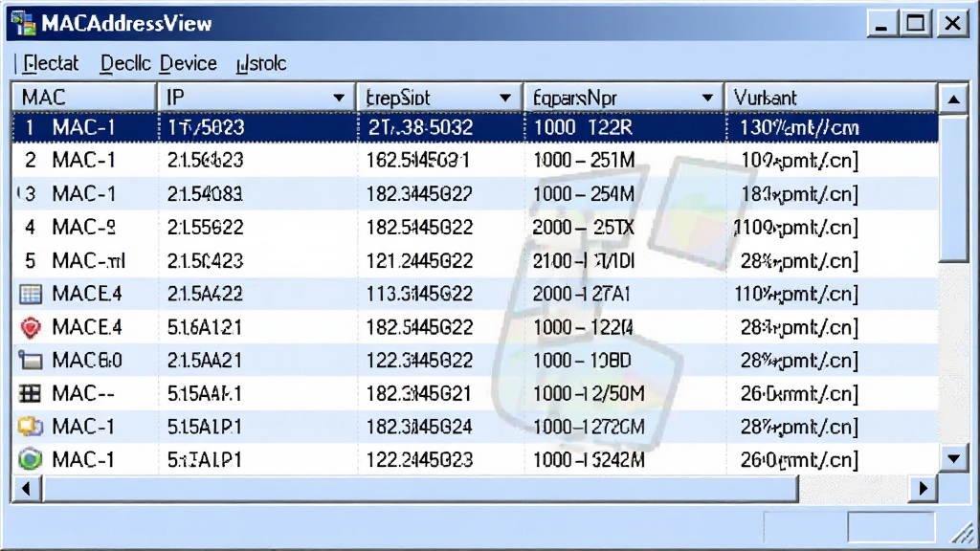The width and height of the screenshot is (980, 551).
Task: Close the MACAddressView window
Action: 952,24
